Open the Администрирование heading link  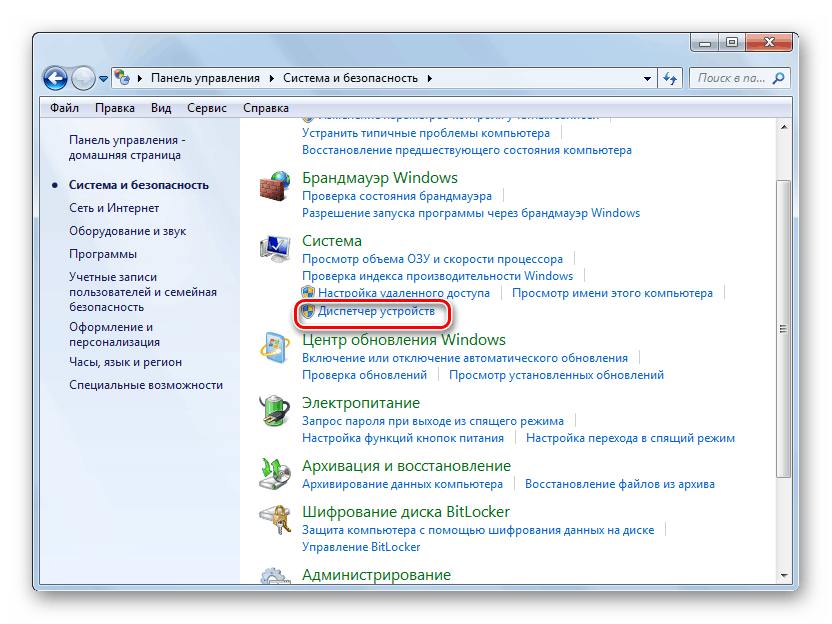tap(376, 575)
